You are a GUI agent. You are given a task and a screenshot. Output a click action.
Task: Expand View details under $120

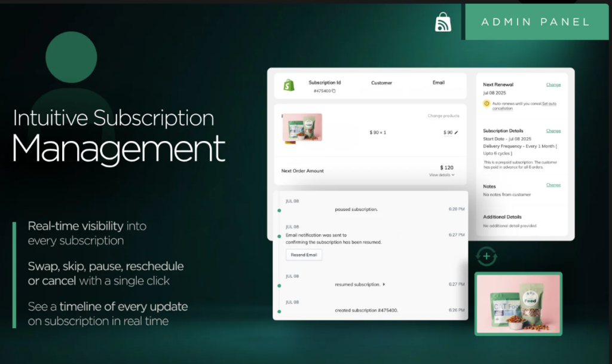point(442,175)
